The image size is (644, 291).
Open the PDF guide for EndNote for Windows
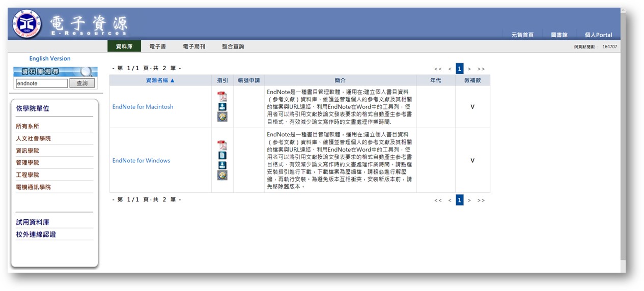click(222, 145)
